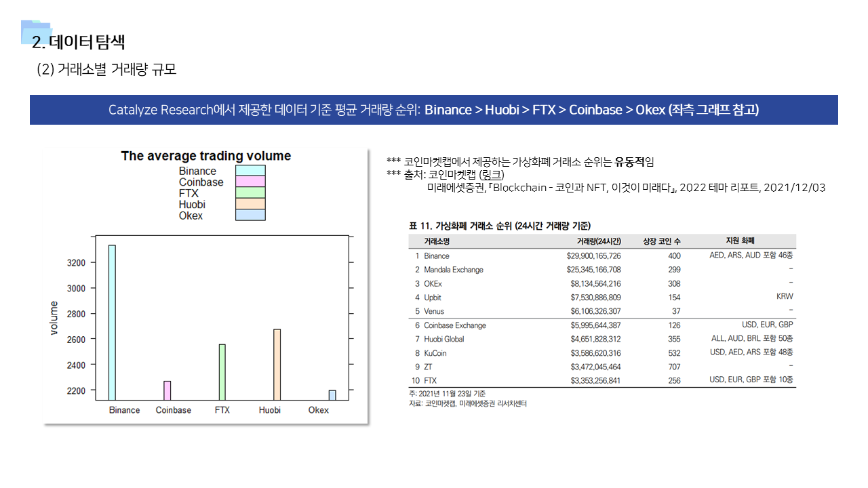
Task: Click the volume $3,353,256,841
Action: [595, 381]
